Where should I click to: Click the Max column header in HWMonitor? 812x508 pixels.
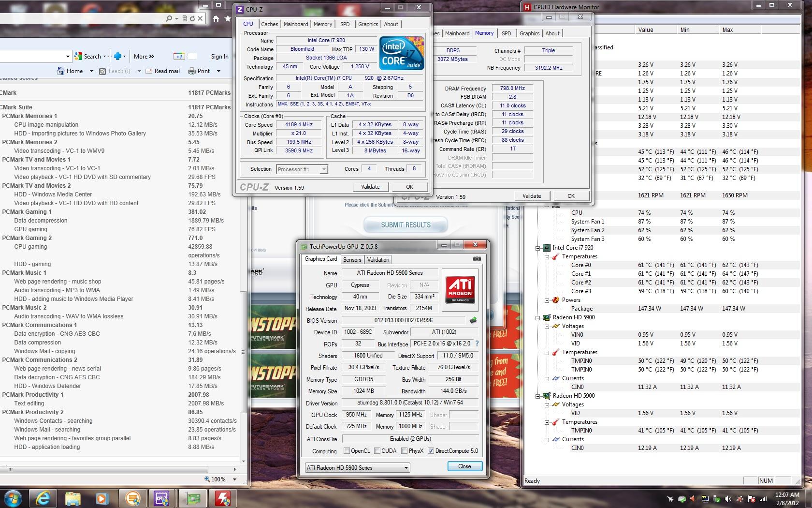739,30
